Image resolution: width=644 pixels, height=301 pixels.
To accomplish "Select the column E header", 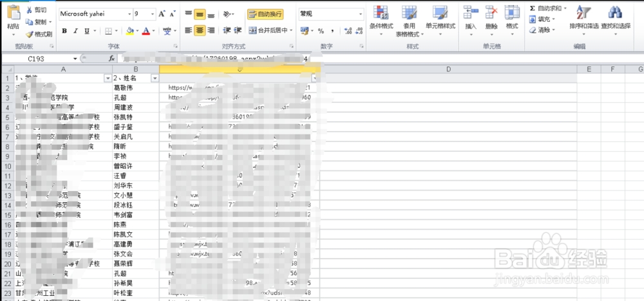I will [x=589, y=69].
